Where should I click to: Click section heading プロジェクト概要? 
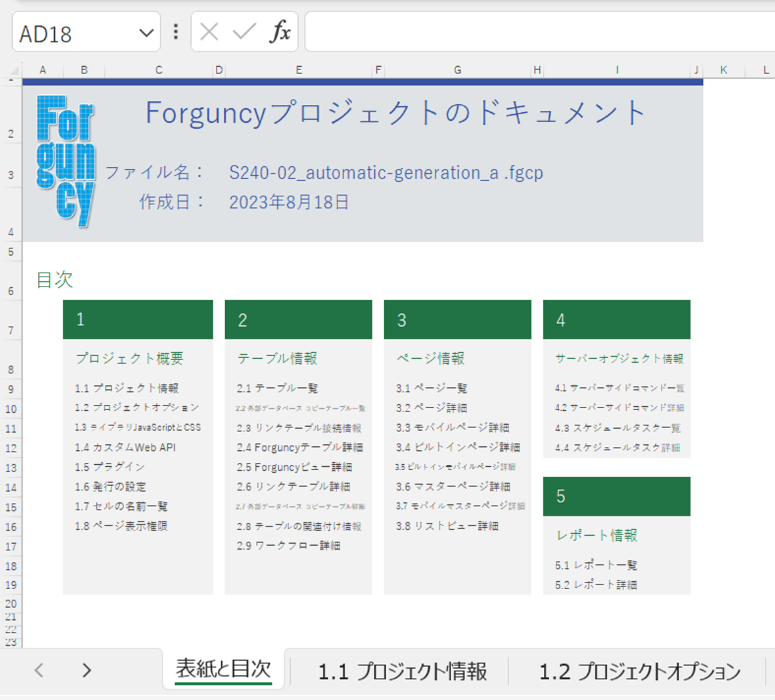click(130, 358)
